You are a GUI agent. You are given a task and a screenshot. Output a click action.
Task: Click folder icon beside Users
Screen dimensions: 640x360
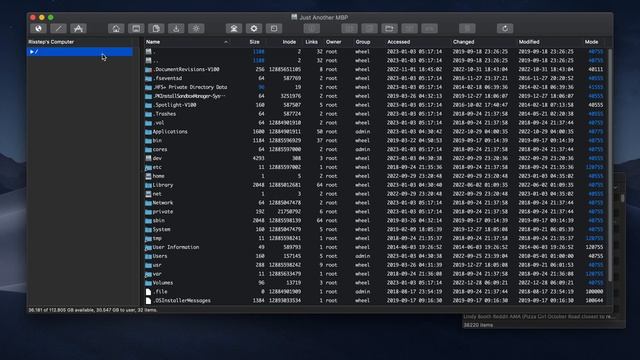click(149, 256)
